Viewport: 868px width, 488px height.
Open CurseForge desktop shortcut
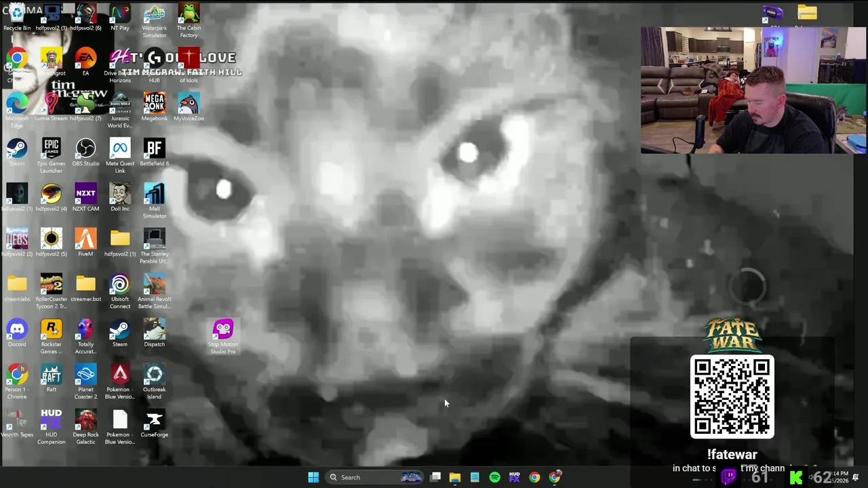tap(155, 424)
